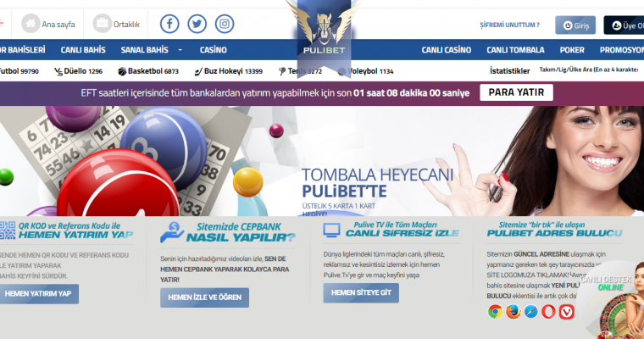Screen dimensions: 644x339
Task: Click the Canlı Şifresiz İzle heading
Action: (402, 233)
